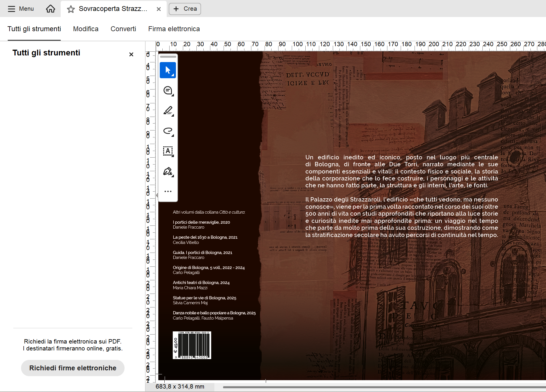The image size is (546, 392).
Task: Open the Converti tab
Action: [123, 29]
